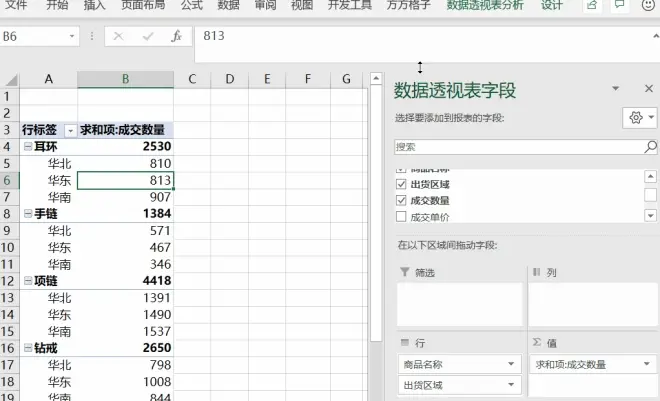
Task: Open the 公式 ribbon tab
Action: point(192,5)
